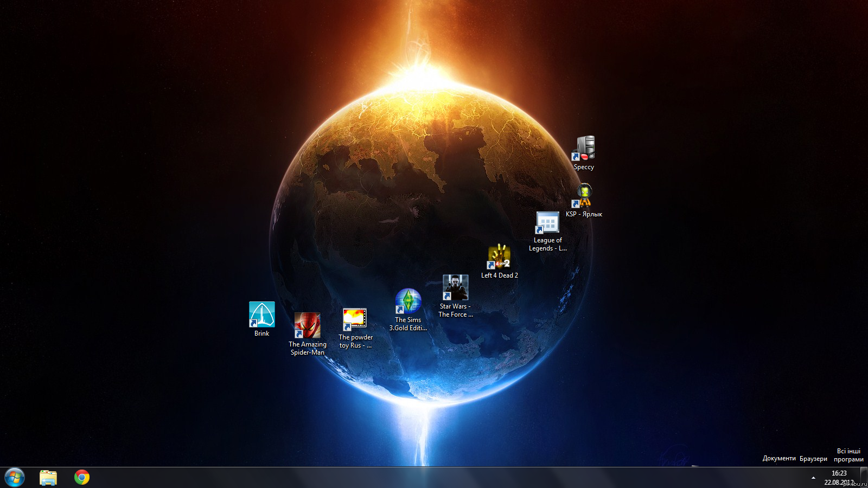The image size is (868, 488).
Task: Select the KSP shortcut icon
Action: click(x=584, y=195)
